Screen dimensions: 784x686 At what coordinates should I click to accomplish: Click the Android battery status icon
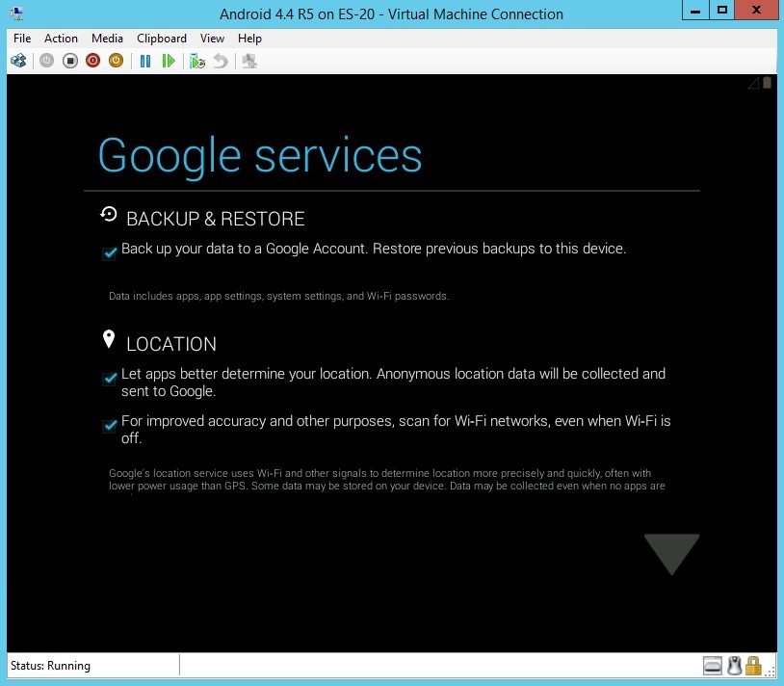[767, 83]
